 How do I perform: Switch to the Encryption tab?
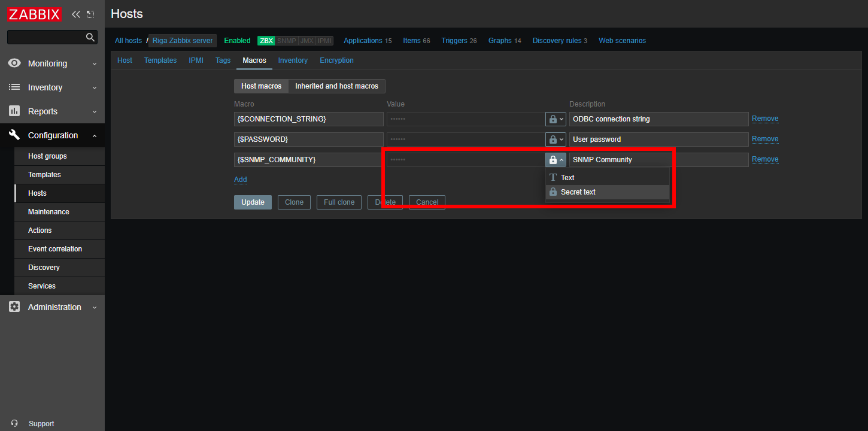(x=336, y=60)
